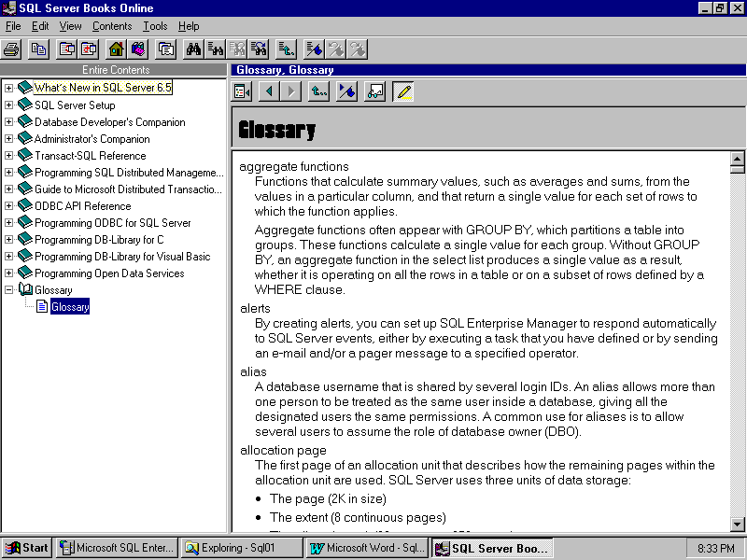
Task: Click the Print printer icon in toolbar
Action: point(11,49)
